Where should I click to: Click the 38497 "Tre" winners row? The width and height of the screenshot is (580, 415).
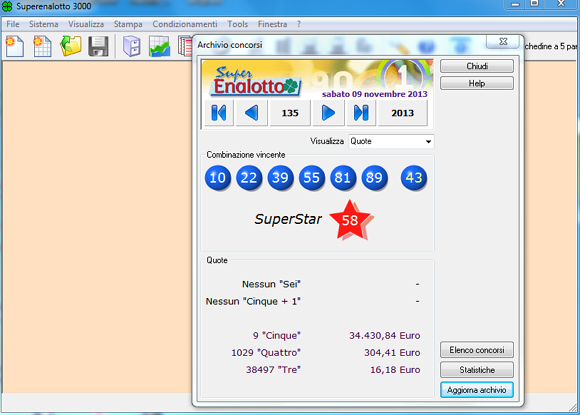(273, 370)
